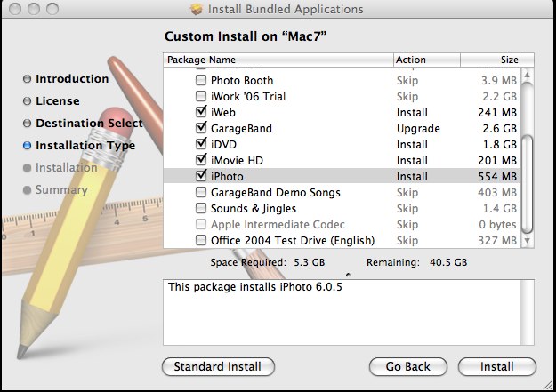This screenshot has height=392, width=556.
Task: Select the iDVD package name
Action: coord(223,144)
